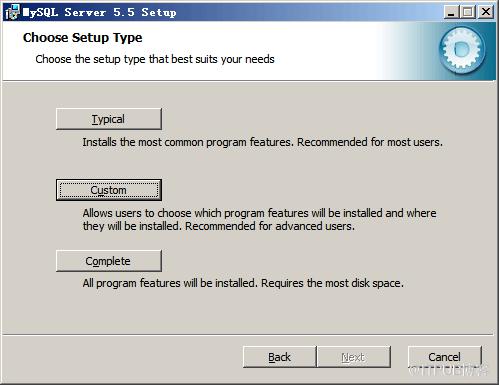This screenshot has height=385, width=499.
Task: Choose the Typical setup type
Action: 109,119
